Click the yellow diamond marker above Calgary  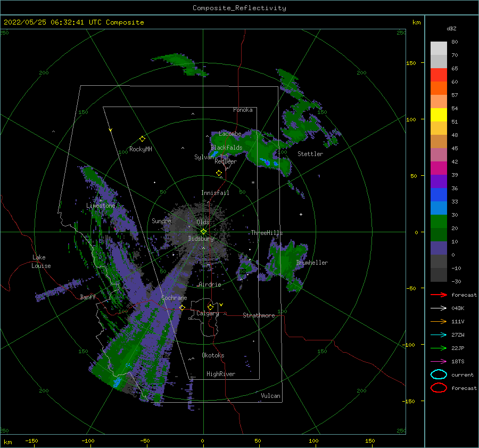(210, 307)
